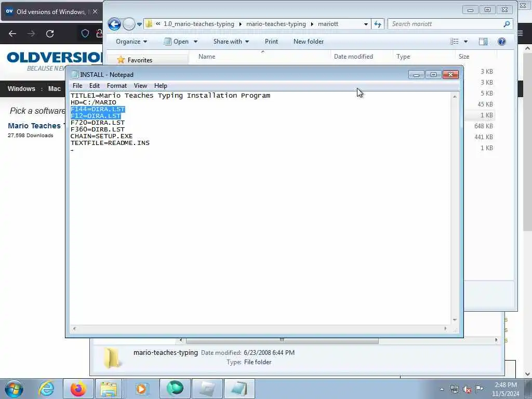Click the Firefox forward navigation arrow
The height and width of the screenshot is (399, 532).
click(x=31, y=34)
